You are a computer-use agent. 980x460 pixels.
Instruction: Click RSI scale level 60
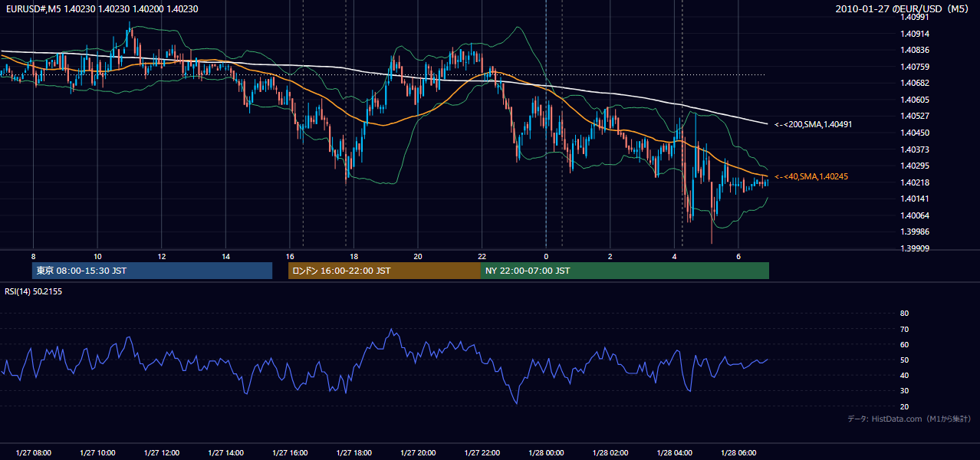[904, 344]
